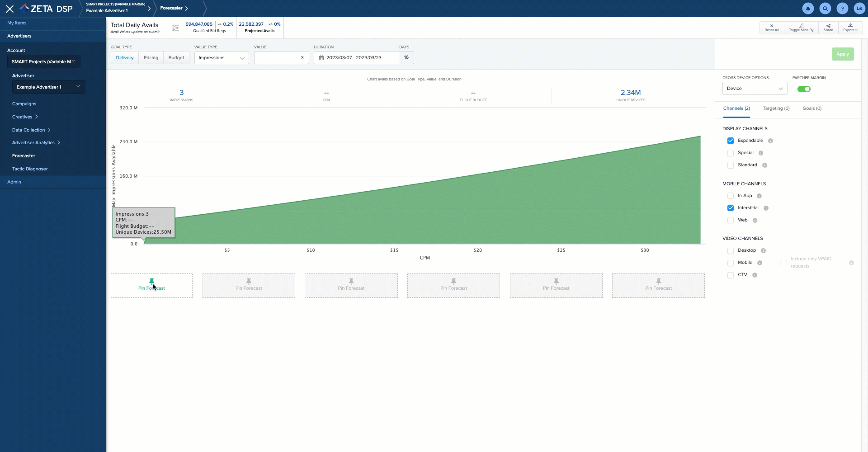Click the X close icon beside Zeta logo

pyautogui.click(x=9, y=9)
